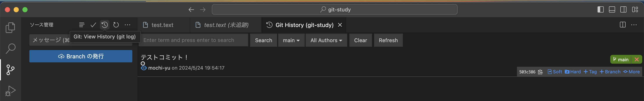Switch to the test.text tab
This screenshot has width=644, height=101.
(x=162, y=25)
